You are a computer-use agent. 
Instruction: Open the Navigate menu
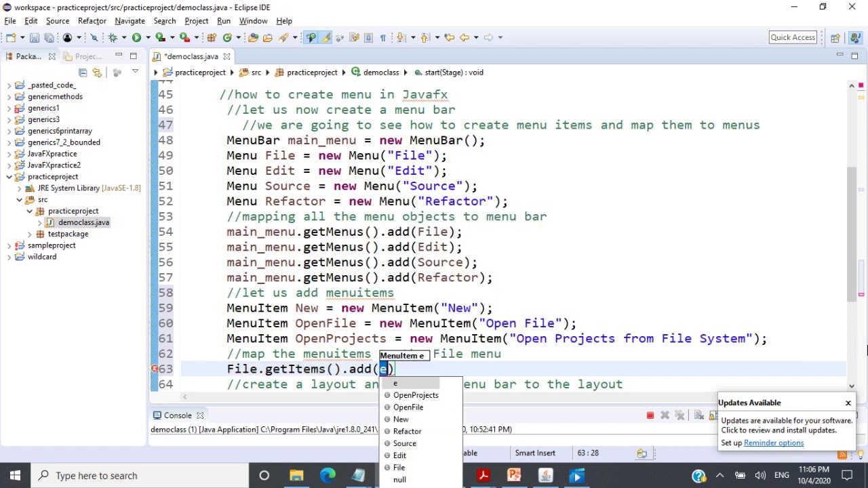click(130, 21)
